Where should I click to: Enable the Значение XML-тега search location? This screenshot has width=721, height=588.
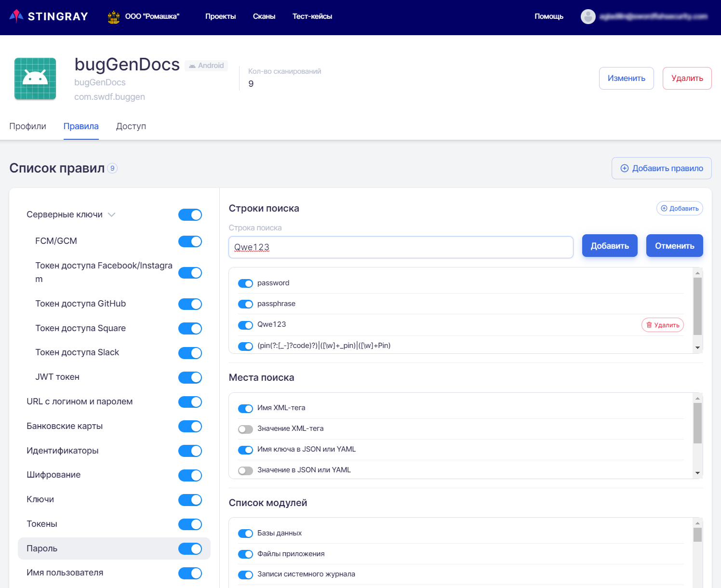pyautogui.click(x=245, y=429)
